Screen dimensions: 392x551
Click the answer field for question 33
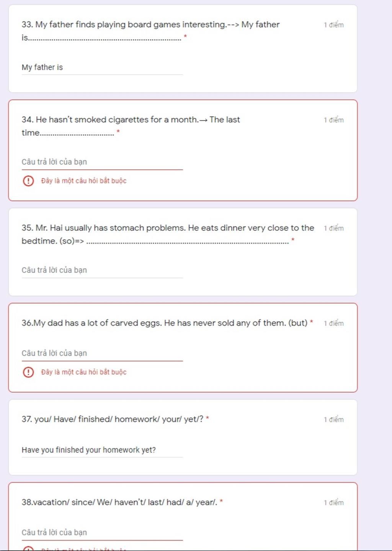pyautogui.click(x=102, y=67)
